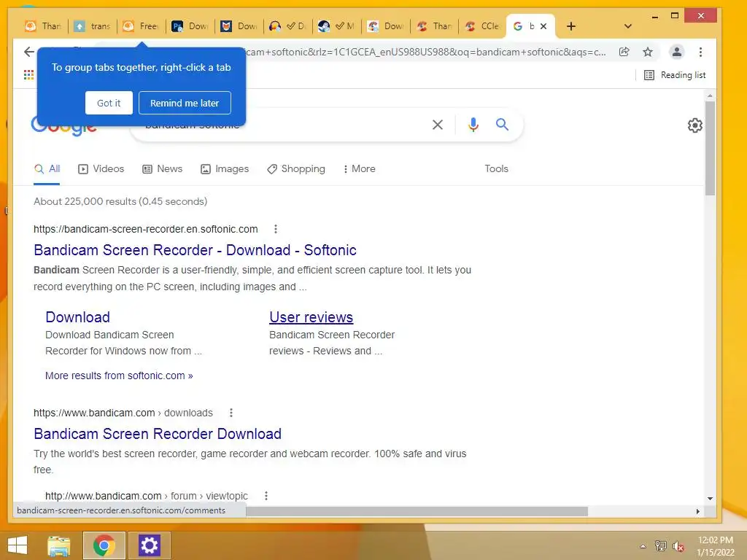Screen dimensions: 747x560
Task: Open options for bandicam.com forum result
Action: [266, 496]
